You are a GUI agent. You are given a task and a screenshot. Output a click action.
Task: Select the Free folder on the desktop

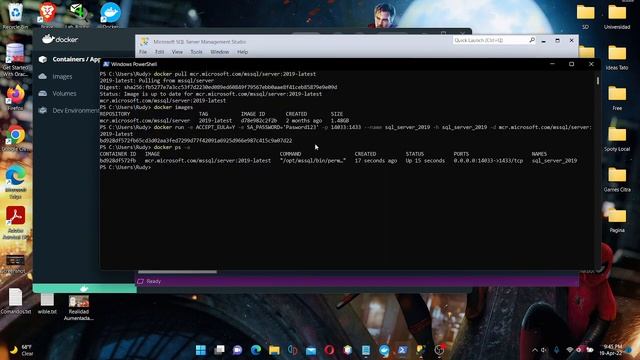coord(617,98)
